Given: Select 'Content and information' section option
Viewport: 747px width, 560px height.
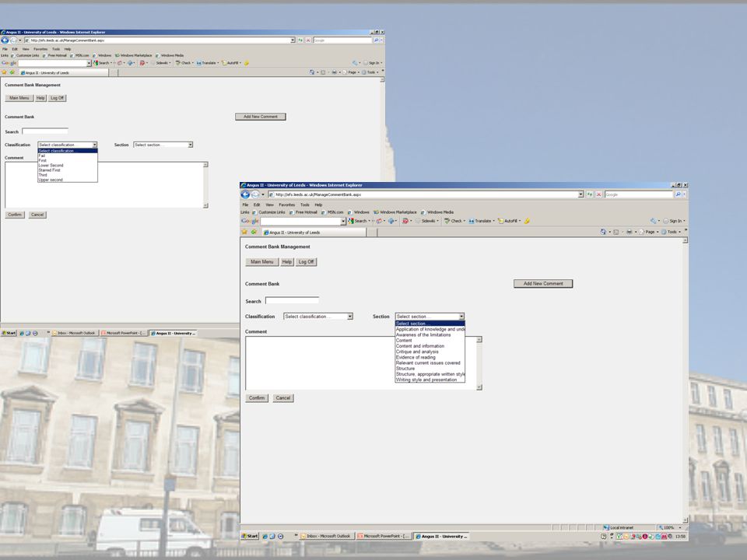Looking at the screenshot, I should [x=430, y=346].
